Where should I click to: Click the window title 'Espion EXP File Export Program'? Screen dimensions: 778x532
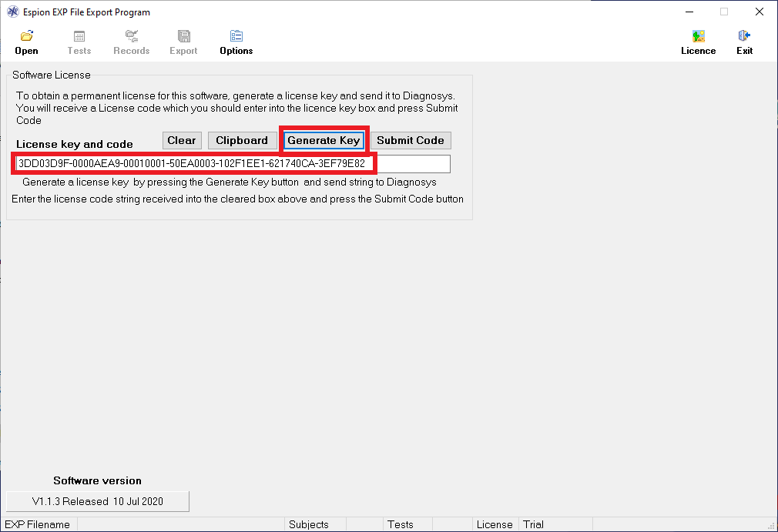coord(86,12)
